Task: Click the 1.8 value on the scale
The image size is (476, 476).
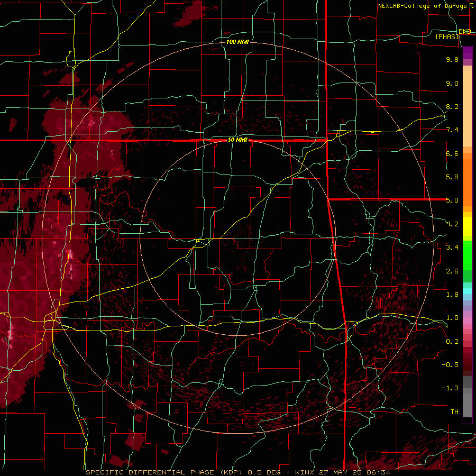Action: [x=452, y=295]
